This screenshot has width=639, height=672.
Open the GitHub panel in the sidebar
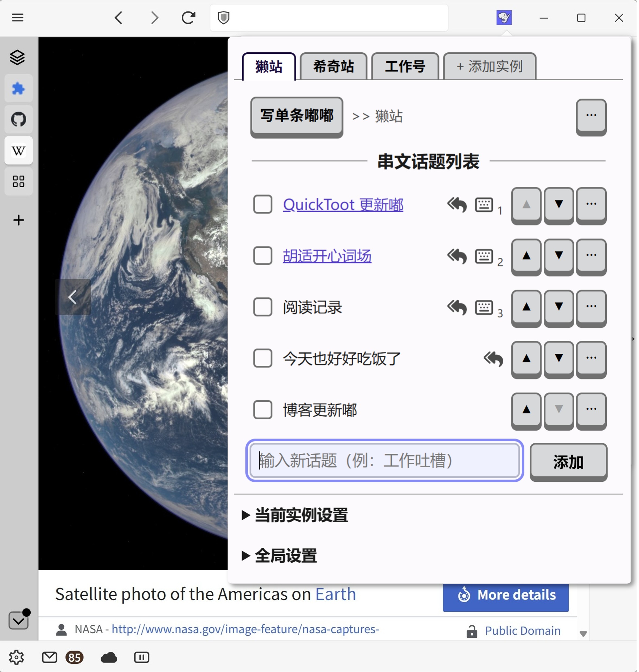pyautogui.click(x=18, y=119)
